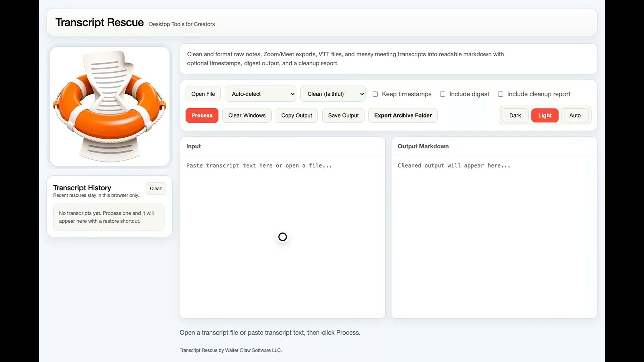
Task: Click the Walter Claw Software LLC footer text
Action: tap(230, 350)
